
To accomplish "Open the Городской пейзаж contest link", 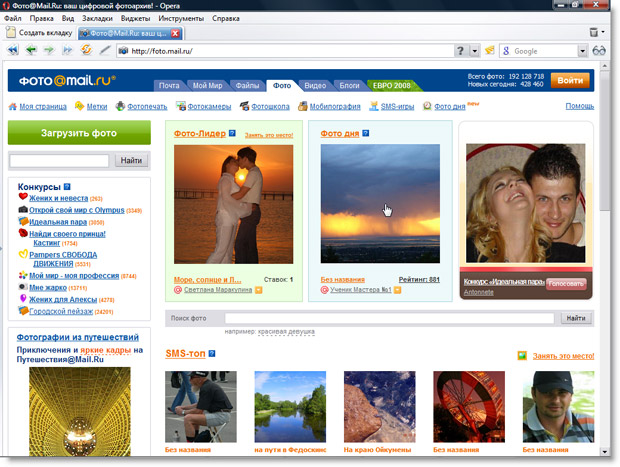I will pos(61,311).
